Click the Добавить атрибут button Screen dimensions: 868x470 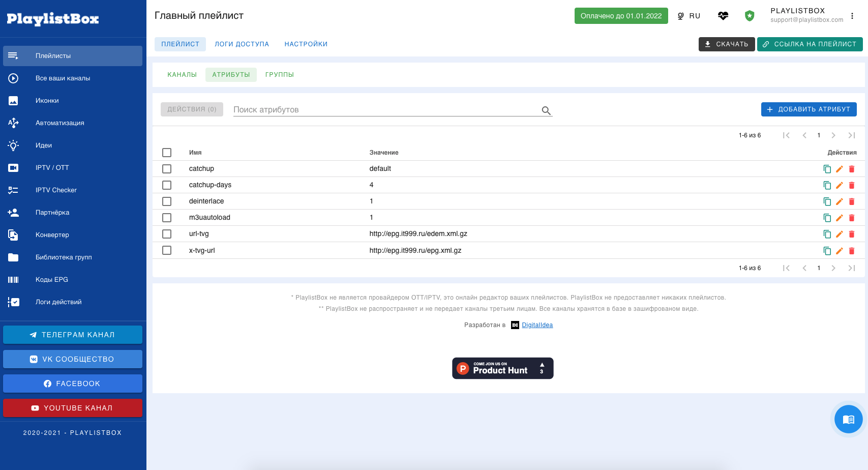(x=809, y=109)
